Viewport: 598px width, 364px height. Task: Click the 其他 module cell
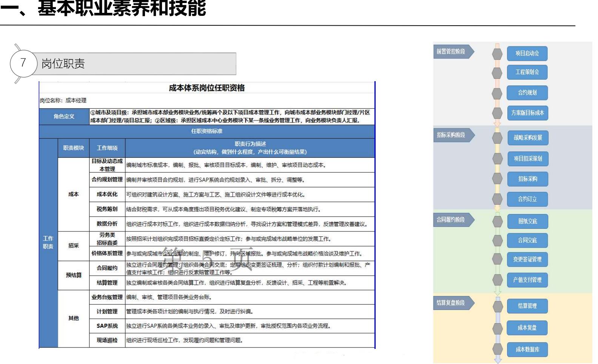(74, 318)
